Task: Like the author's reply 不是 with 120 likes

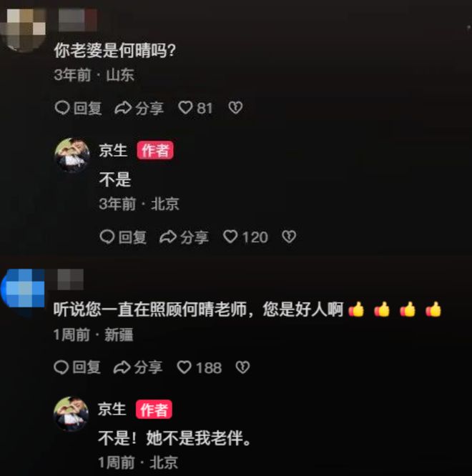Action: tap(245, 237)
